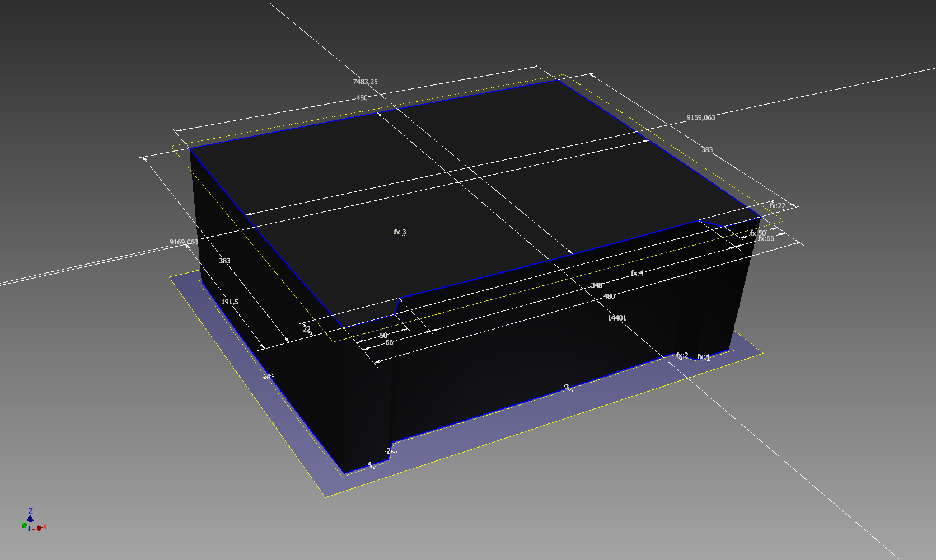Click the fx:3 label on top face
936x560 pixels.
(400, 232)
